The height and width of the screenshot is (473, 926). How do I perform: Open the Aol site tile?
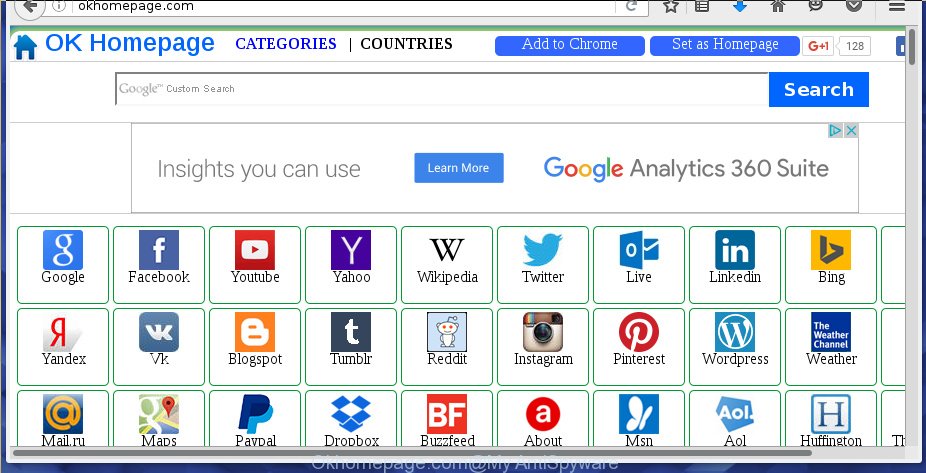[x=735, y=418]
